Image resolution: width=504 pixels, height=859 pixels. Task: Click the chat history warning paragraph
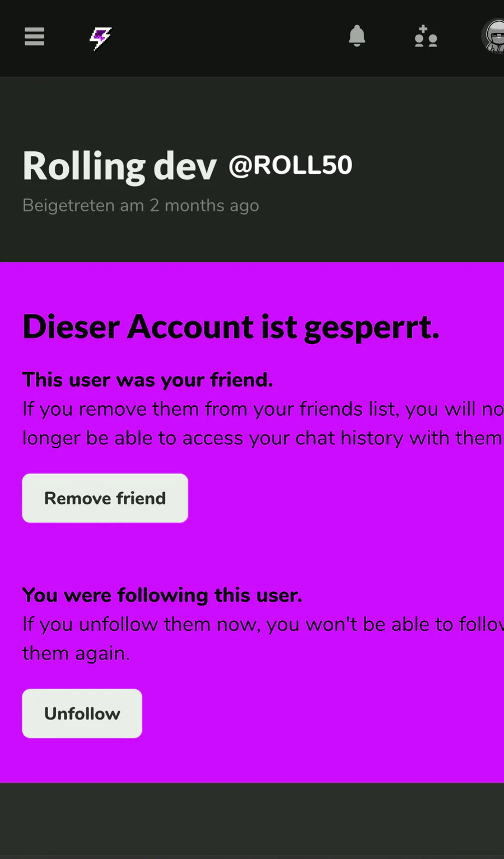point(263,424)
